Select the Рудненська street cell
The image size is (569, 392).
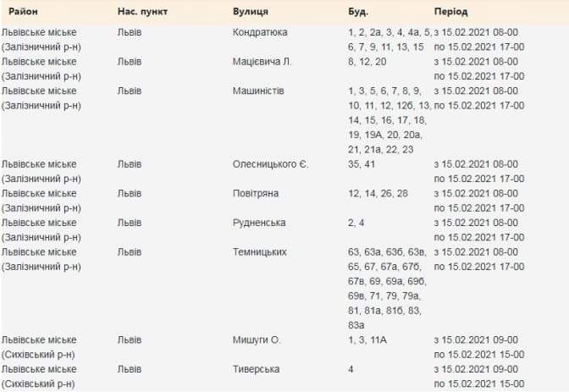click(x=259, y=223)
